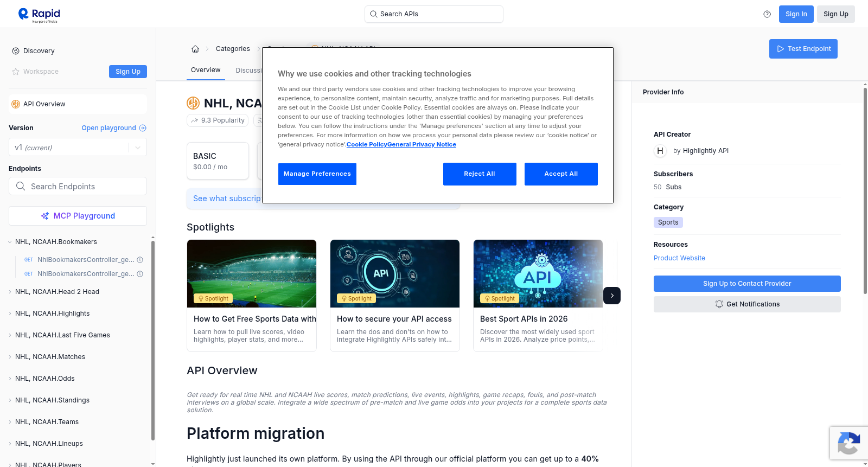Image resolution: width=868 pixels, height=467 pixels.
Task: Open 'How to secure your API access' spotlight
Action: 395,296
